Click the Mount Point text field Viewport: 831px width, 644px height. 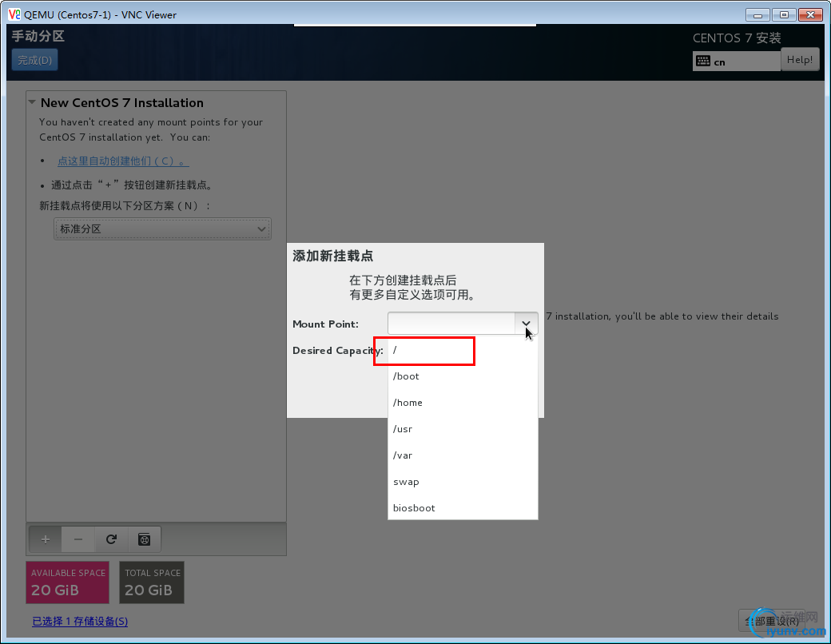tap(451, 324)
